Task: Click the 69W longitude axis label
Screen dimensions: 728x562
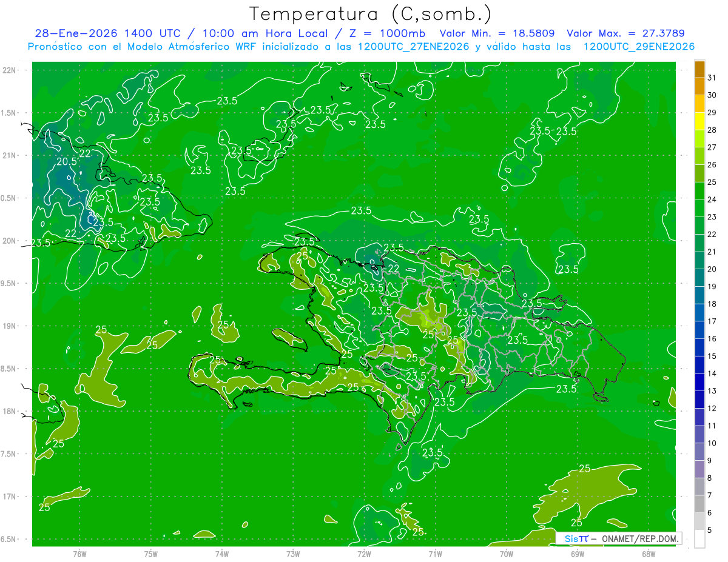Action: (578, 554)
